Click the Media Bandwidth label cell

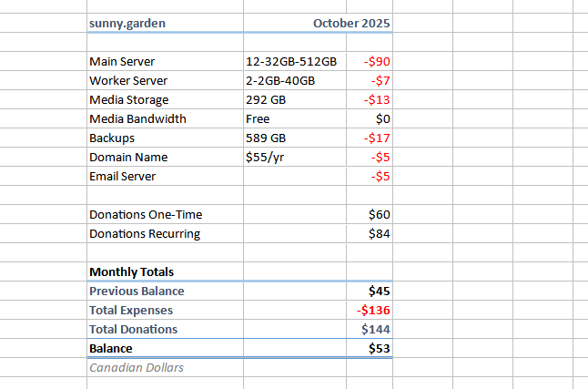pos(165,119)
